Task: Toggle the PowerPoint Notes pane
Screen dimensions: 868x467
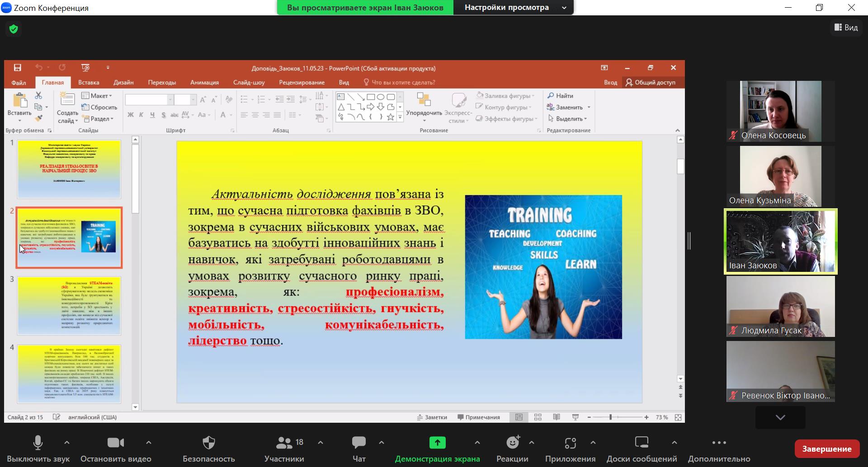Action: click(x=432, y=417)
